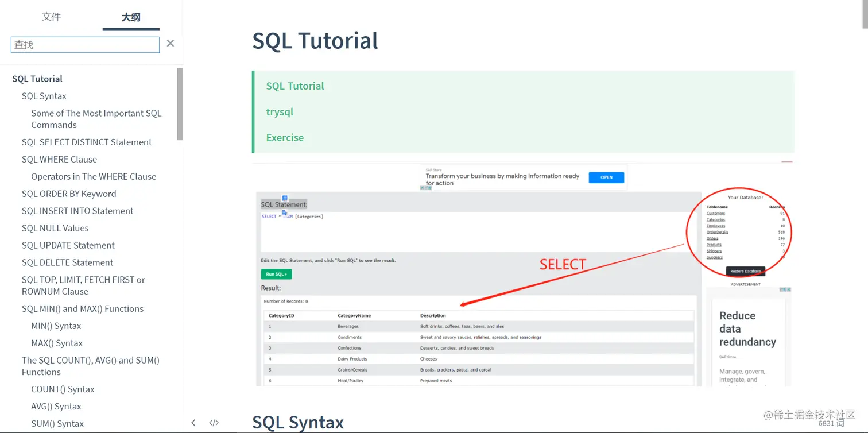Click the large SQL Tutorial document title
The height and width of the screenshot is (433, 868).
tap(315, 41)
